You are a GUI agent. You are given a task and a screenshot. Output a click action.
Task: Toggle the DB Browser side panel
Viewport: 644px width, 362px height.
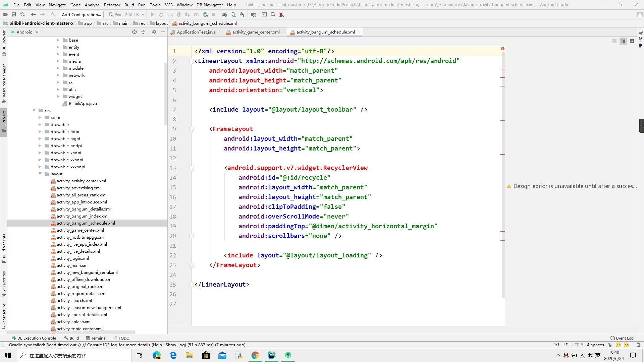pyautogui.click(x=4, y=43)
